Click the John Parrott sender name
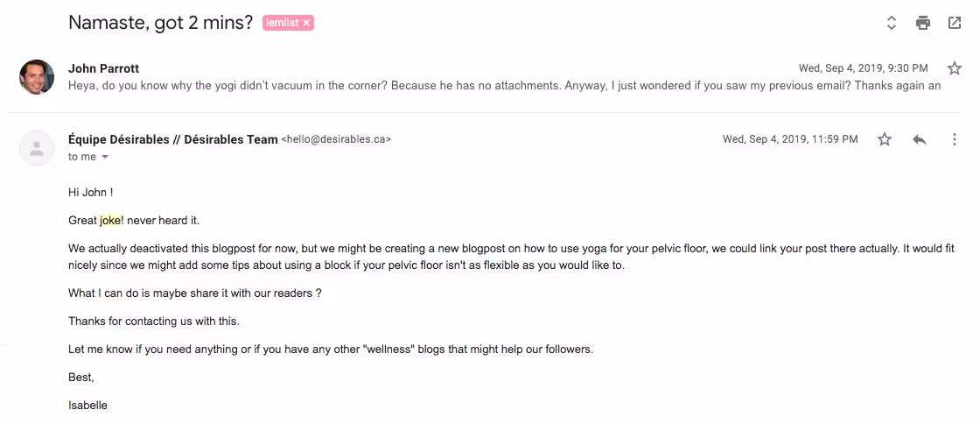The height and width of the screenshot is (424, 980). 103,68
